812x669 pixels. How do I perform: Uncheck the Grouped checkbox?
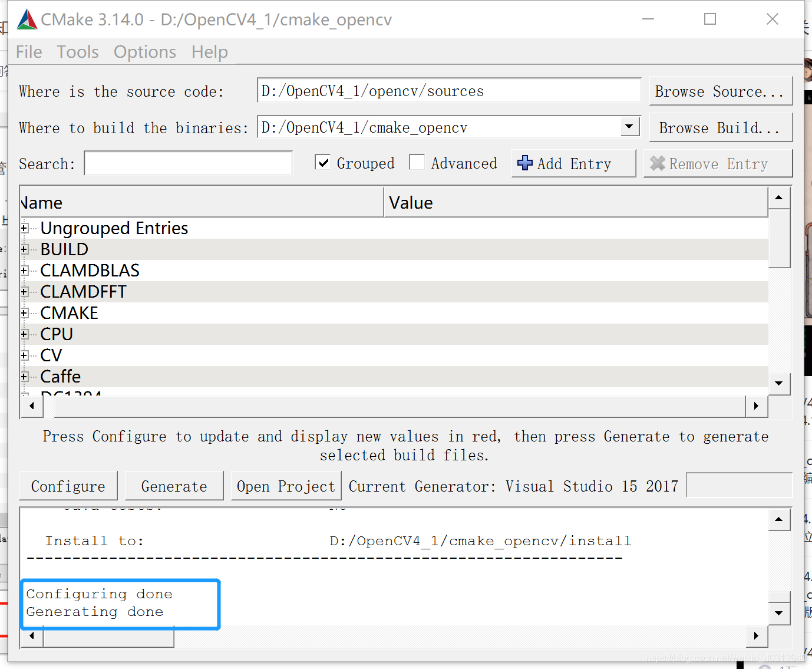click(323, 162)
